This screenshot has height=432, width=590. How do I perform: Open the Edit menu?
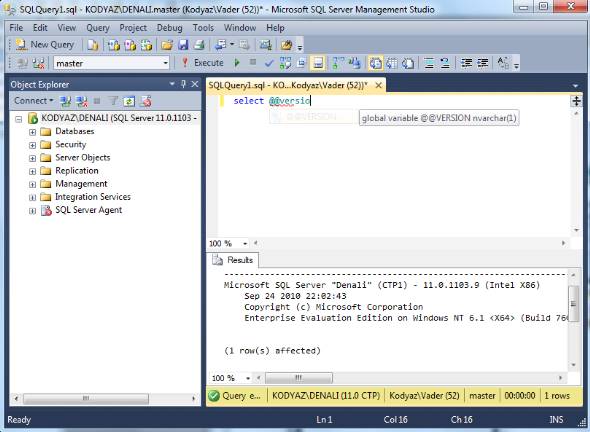[40, 28]
